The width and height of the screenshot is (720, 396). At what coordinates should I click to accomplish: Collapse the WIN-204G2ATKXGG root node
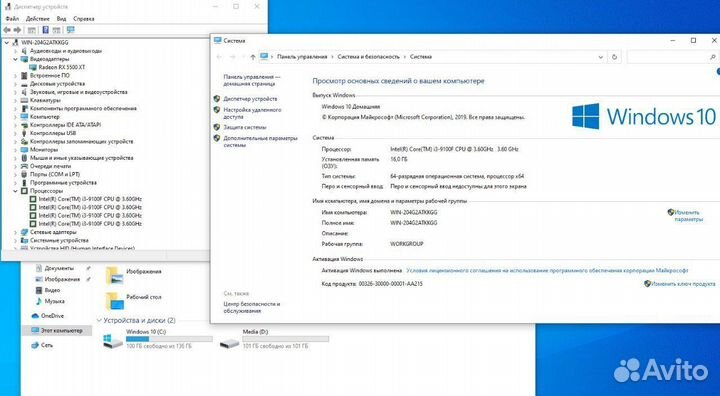[x=6, y=43]
